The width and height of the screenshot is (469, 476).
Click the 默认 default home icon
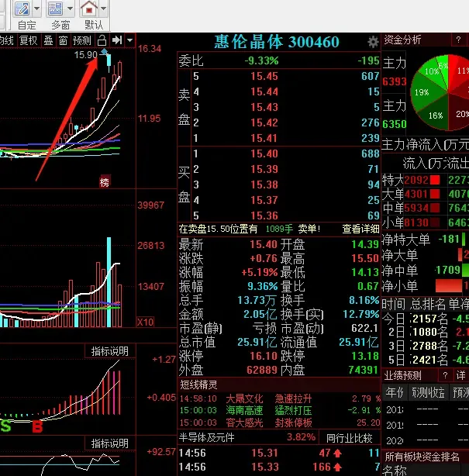click(89, 9)
